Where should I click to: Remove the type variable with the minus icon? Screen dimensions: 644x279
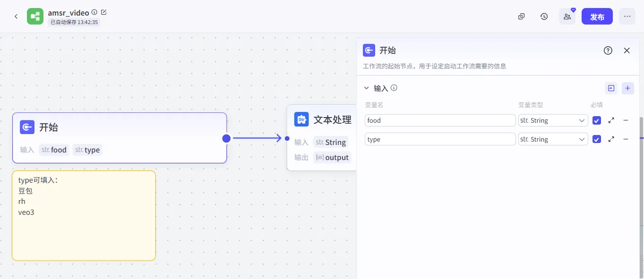click(x=626, y=139)
